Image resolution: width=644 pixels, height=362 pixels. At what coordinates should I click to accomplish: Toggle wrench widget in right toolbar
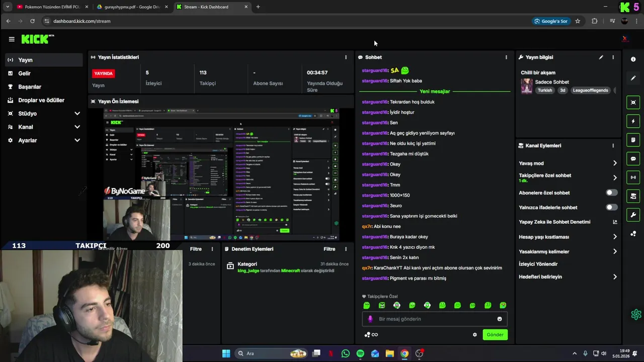tap(633, 215)
